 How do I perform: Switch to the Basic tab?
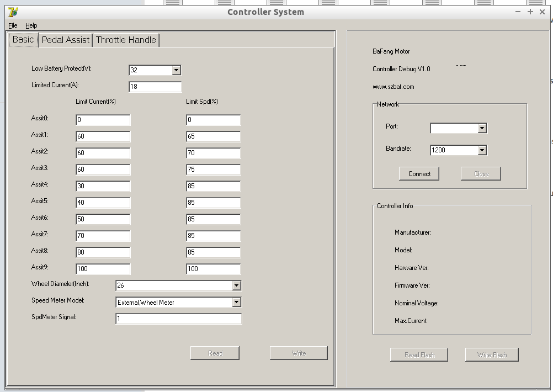point(23,40)
